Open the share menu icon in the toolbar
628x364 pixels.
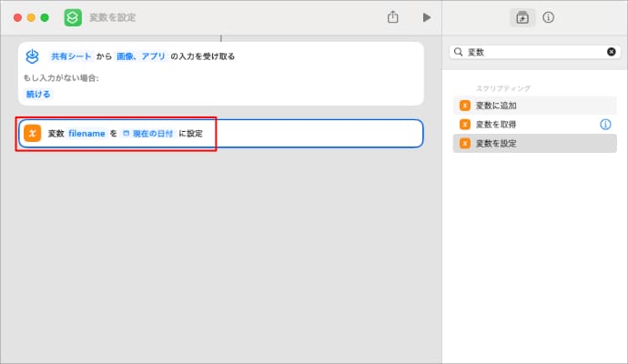point(393,17)
